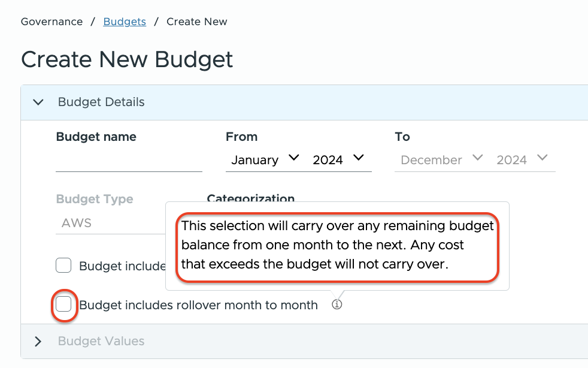Click the rollover info icon
588x368 pixels.
tap(337, 305)
